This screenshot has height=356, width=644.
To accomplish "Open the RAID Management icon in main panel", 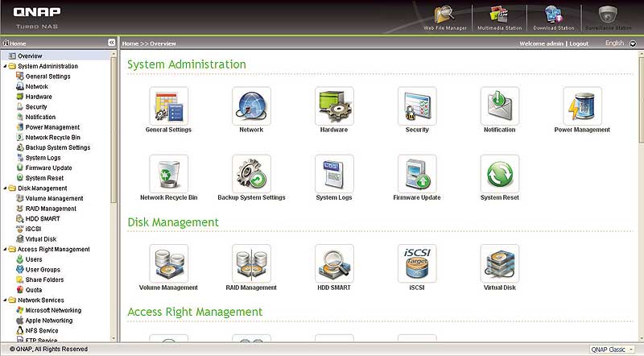I will pyautogui.click(x=251, y=263).
